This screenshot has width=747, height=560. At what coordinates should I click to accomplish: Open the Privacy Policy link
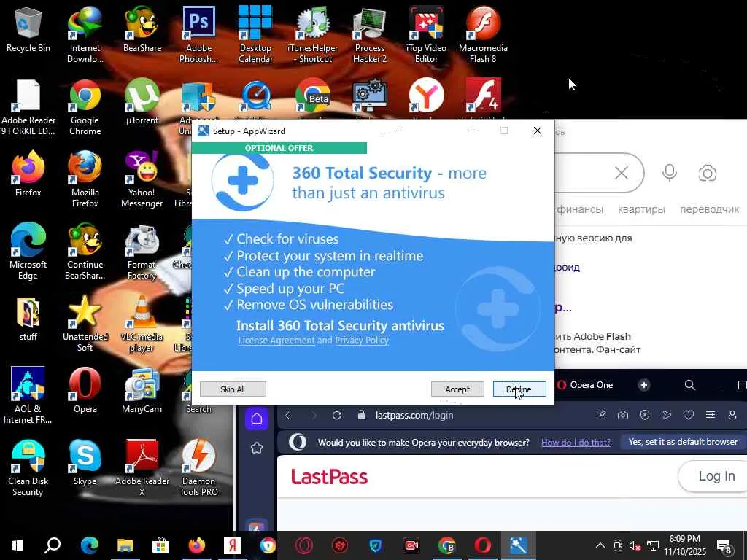tap(362, 341)
